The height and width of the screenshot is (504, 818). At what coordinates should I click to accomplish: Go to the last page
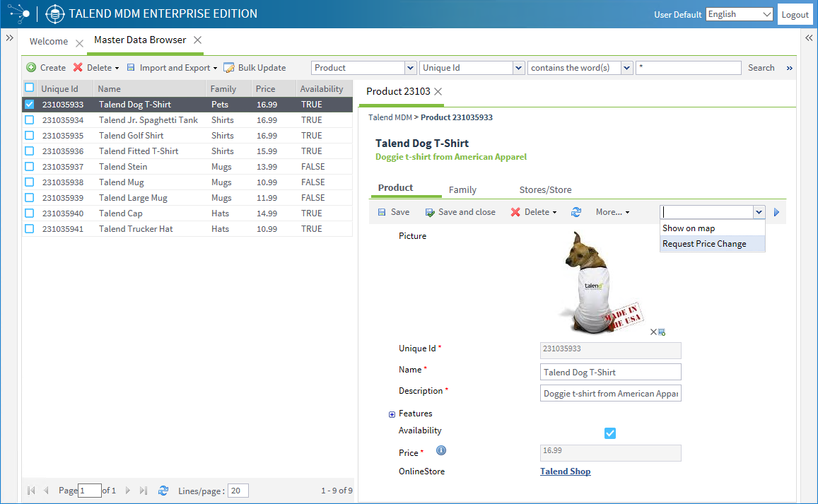[x=144, y=491]
